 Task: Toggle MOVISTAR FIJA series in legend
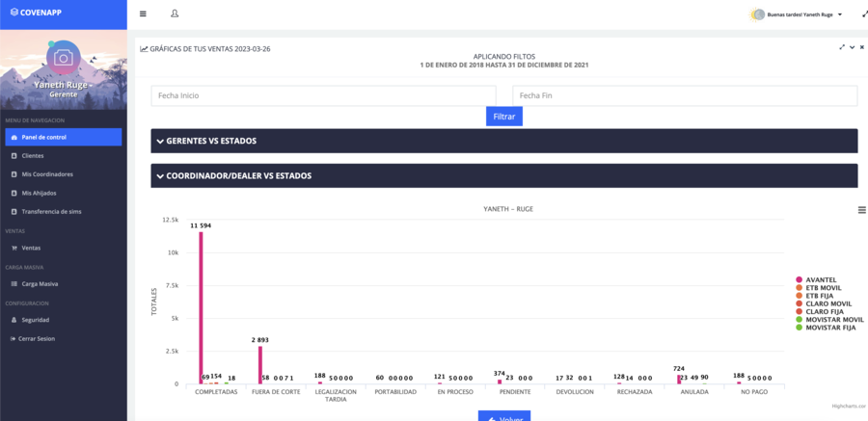[x=827, y=328]
